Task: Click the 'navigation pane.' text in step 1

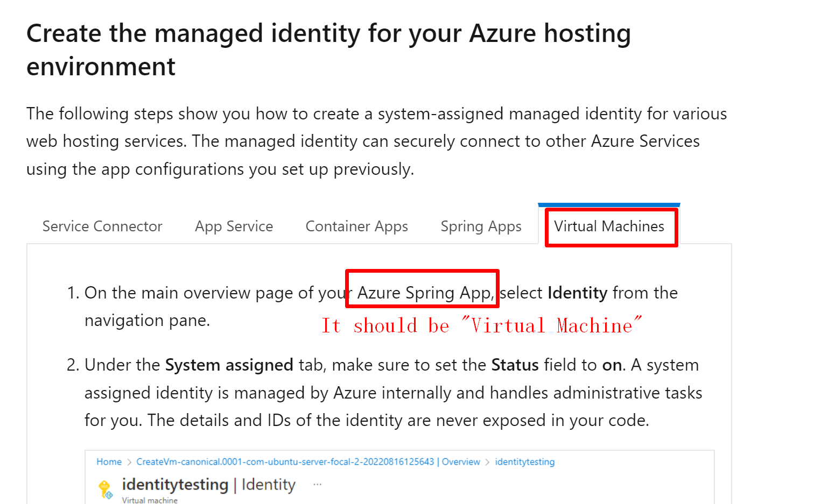Action: [x=148, y=321]
